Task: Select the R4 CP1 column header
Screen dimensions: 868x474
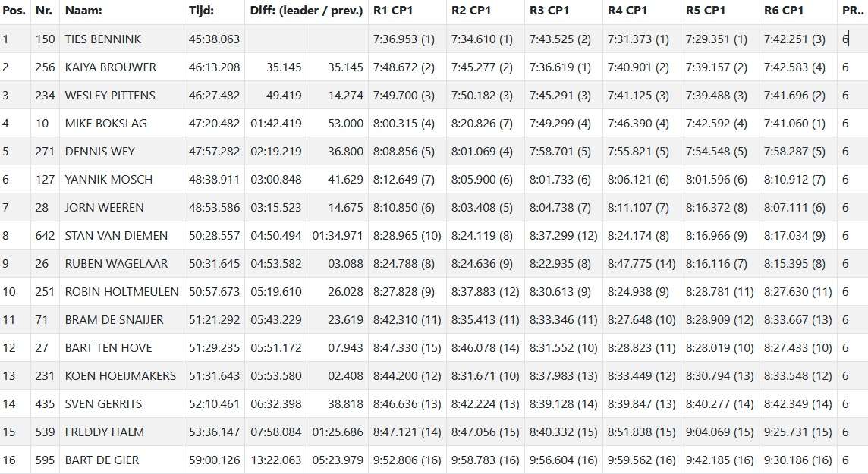Action: (627, 11)
